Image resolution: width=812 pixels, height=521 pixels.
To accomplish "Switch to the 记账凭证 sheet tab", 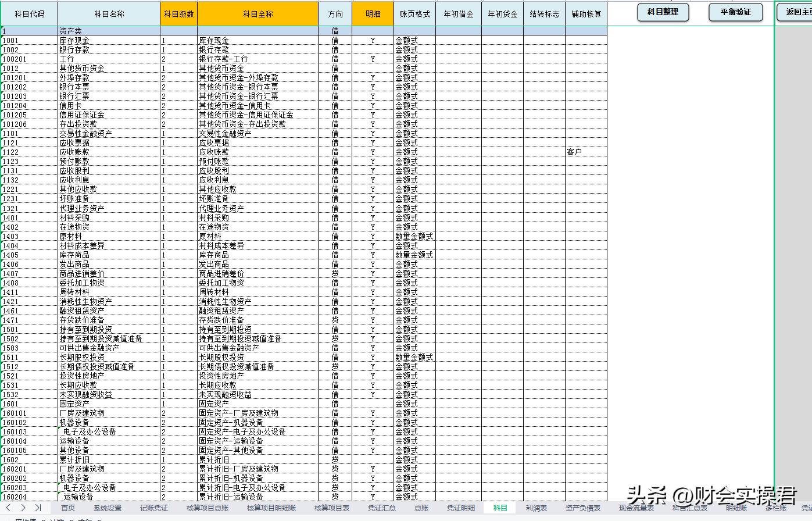I will [x=153, y=507].
